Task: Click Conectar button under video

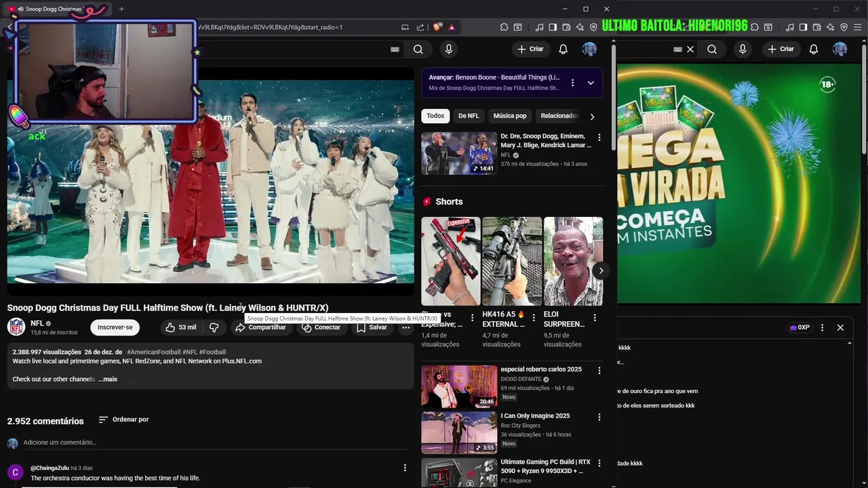Action: point(321,327)
